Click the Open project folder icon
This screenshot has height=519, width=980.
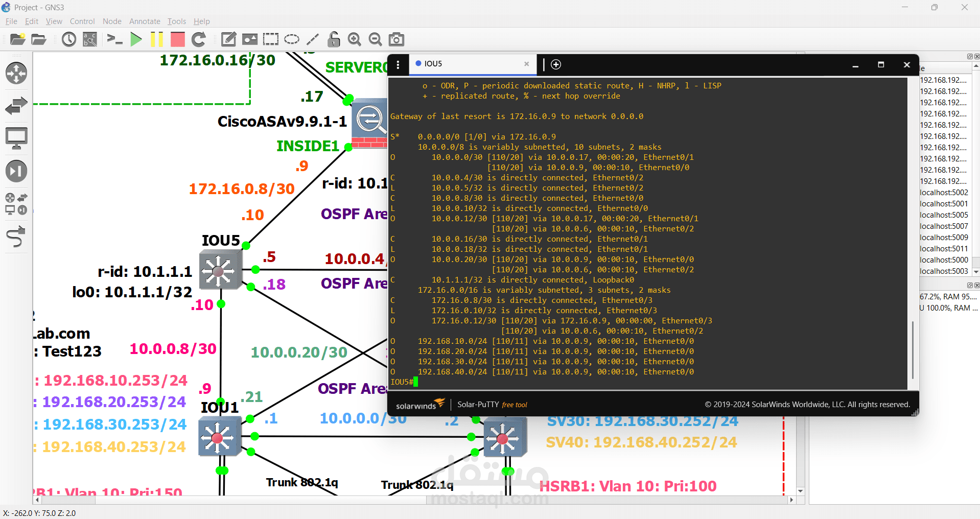(39, 39)
